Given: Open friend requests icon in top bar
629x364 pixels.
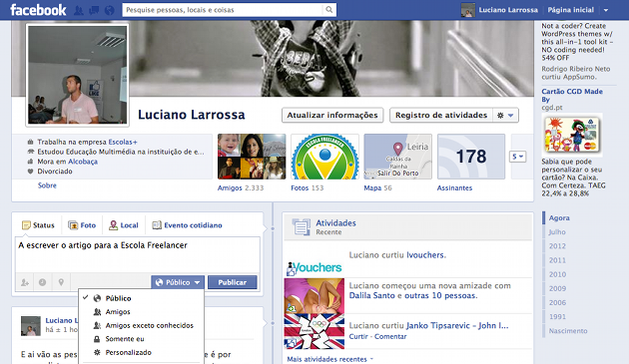Looking at the screenshot, I should pos(79,10).
